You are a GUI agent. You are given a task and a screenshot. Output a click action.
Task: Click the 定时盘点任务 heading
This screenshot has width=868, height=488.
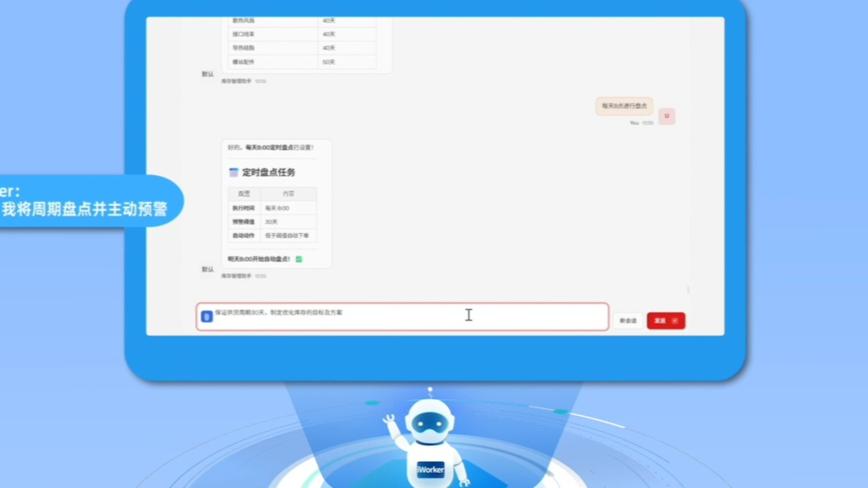click(x=268, y=172)
